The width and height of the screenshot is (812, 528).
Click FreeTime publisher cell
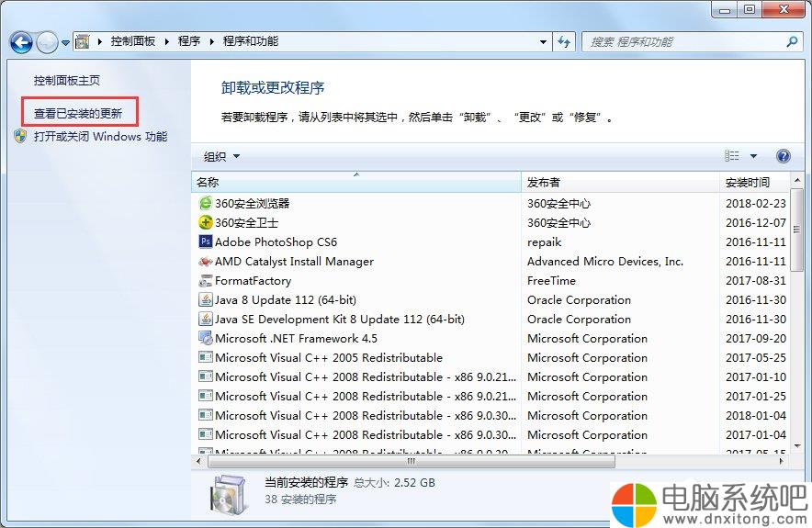[x=551, y=281]
